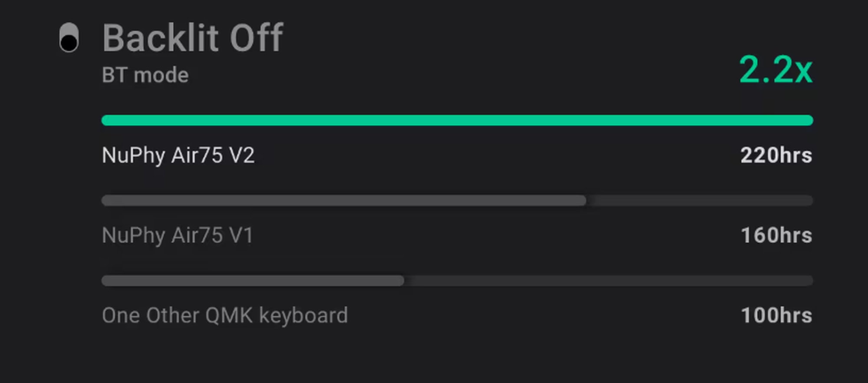The height and width of the screenshot is (383, 868).
Task: Select the NuPhy Air75 V1 label
Action: click(x=177, y=235)
